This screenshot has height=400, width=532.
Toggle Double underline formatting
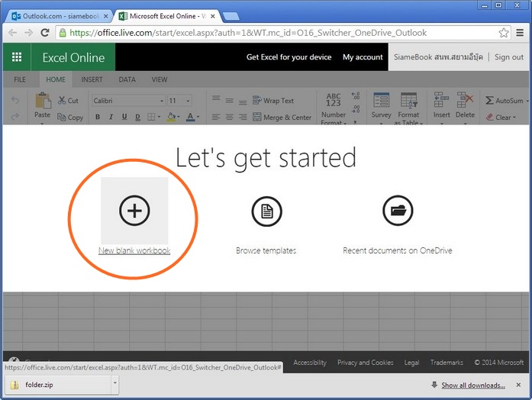coord(137,117)
